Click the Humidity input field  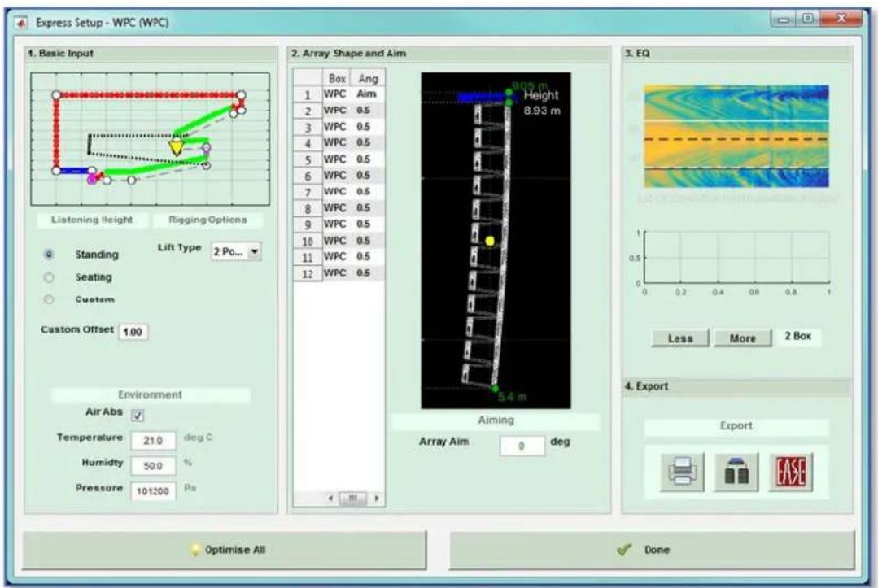[153, 466]
